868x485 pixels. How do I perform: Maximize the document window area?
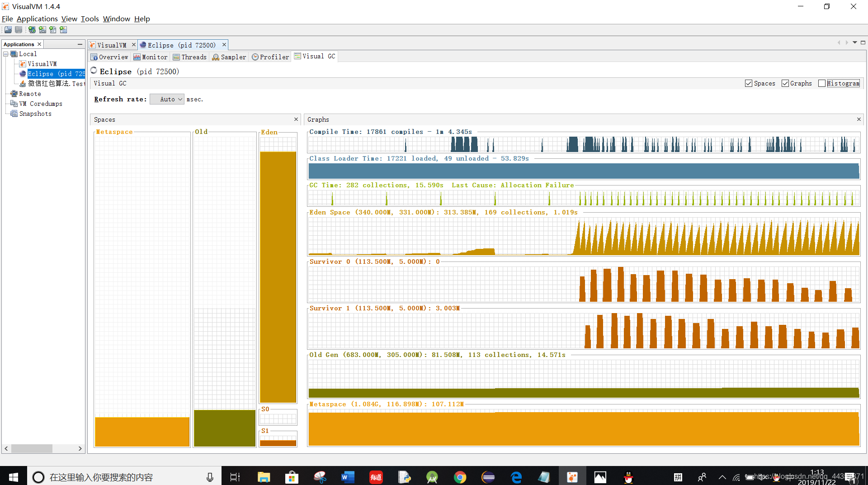tap(863, 43)
